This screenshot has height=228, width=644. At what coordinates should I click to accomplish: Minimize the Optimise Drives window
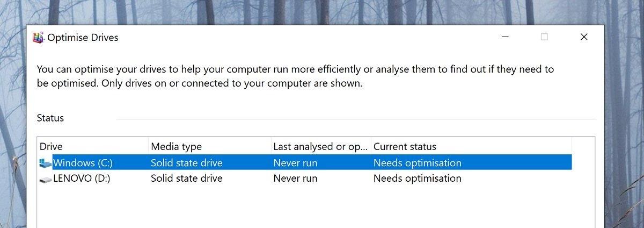(505, 37)
